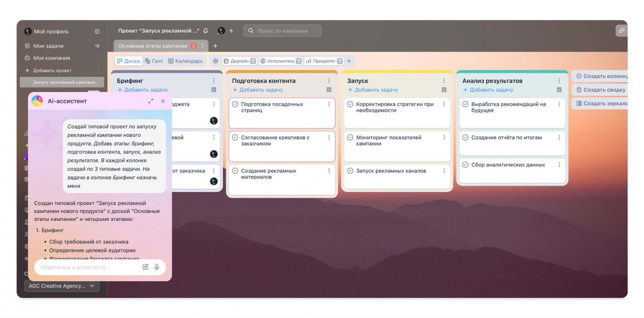Switch to the Календарь view
Image resolution: width=644 pixels, height=318 pixels.
coord(185,61)
